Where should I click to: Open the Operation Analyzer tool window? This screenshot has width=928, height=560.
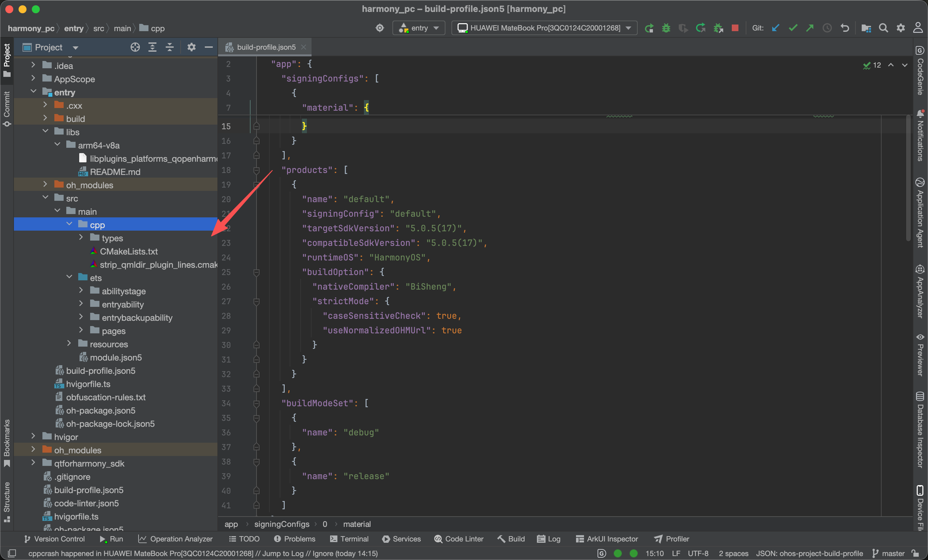(x=175, y=538)
